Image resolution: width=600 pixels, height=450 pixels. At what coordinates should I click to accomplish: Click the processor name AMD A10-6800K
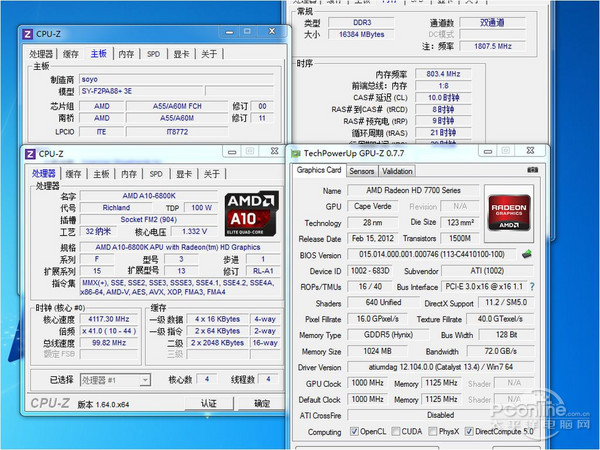pyautogui.click(x=149, y=196)
